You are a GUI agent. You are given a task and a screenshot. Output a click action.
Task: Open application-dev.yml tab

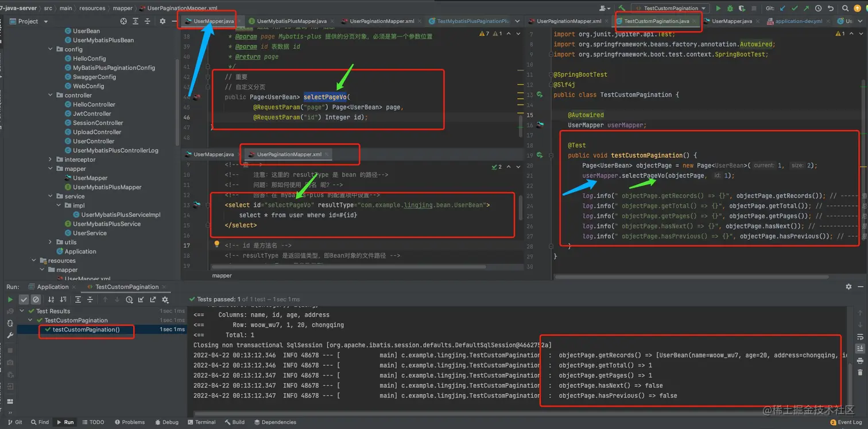(799, 21)
